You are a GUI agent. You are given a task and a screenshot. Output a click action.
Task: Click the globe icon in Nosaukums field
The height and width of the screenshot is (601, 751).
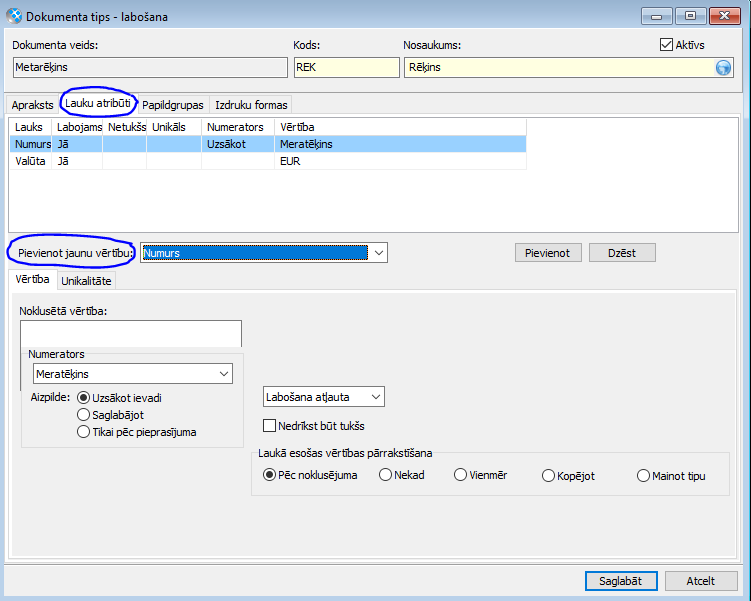(723, 68)
